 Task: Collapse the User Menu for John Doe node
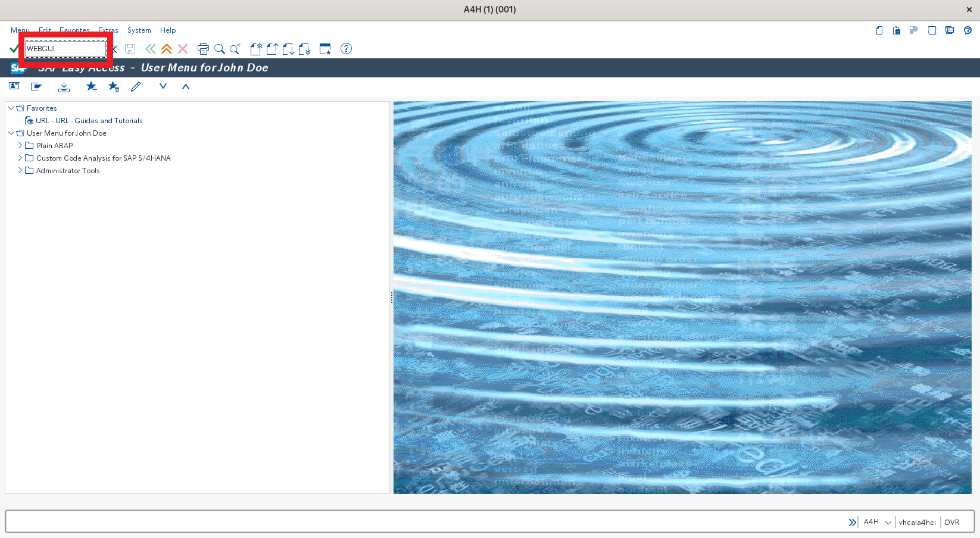coord(11,133)
